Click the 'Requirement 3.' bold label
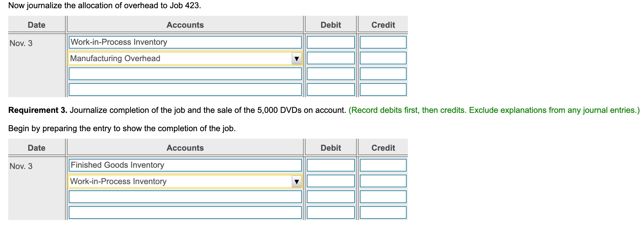The image size is (644, 227). tap(38, 110)
